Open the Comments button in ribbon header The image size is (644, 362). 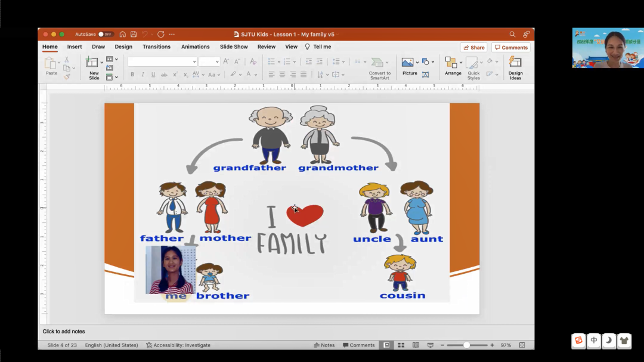click(511, 48)
